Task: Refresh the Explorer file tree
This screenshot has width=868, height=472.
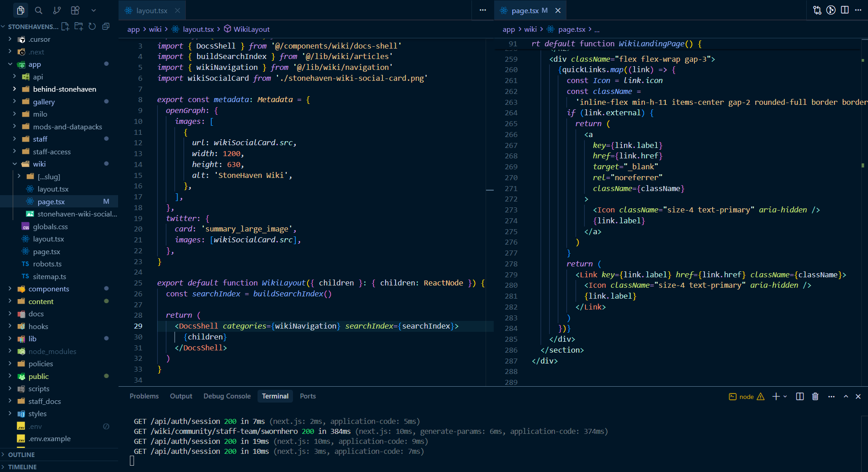Action: click(92, 26)
